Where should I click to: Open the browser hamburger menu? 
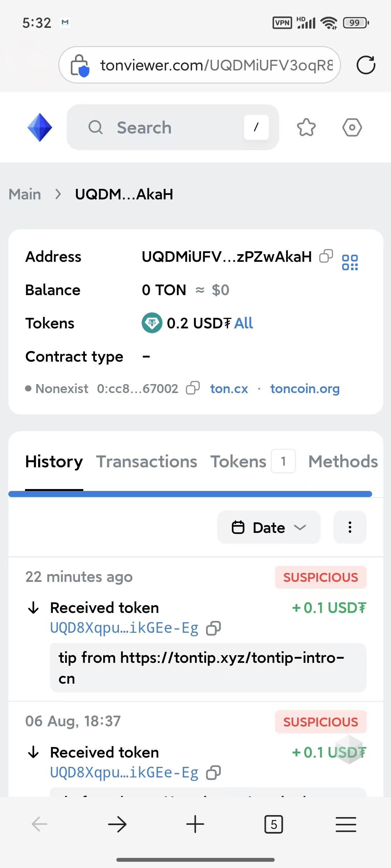click(x=346, y=824)
